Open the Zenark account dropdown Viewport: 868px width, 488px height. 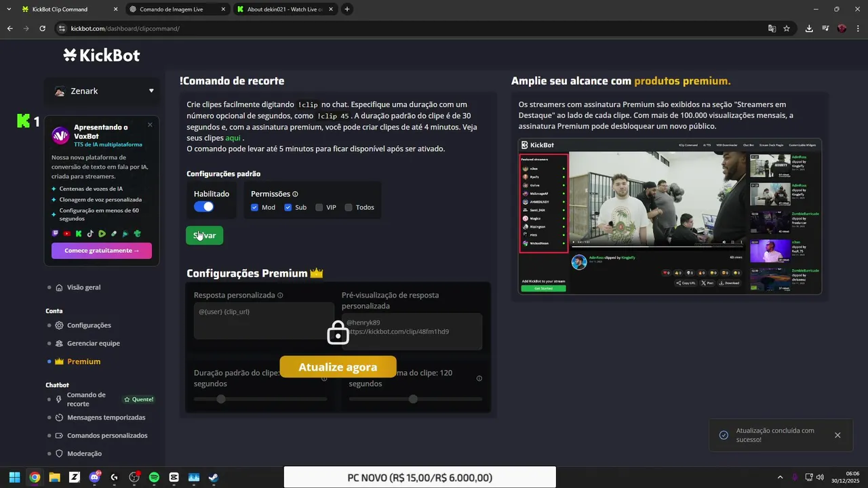(x=103, y=91)
